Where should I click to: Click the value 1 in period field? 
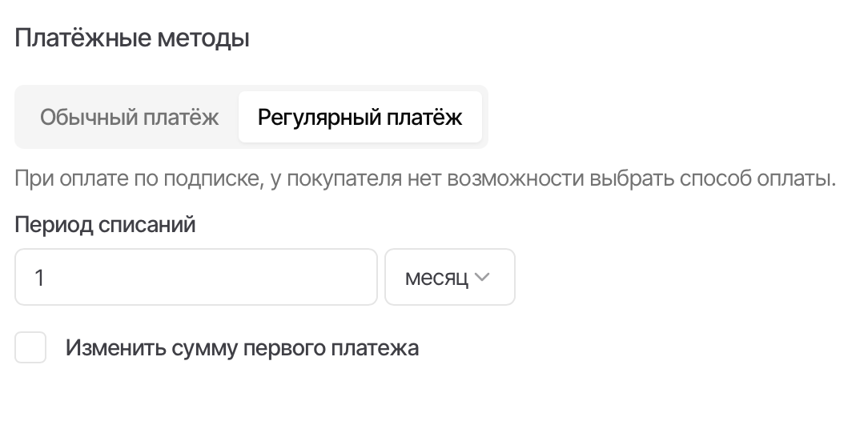click(x=39, y=278)
